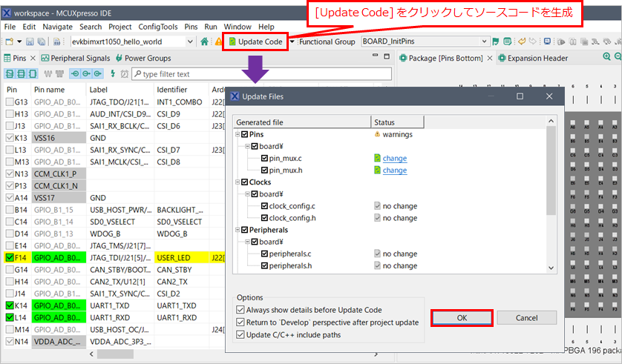Collapse board¥ folder under Clocks

coord(247,194)
